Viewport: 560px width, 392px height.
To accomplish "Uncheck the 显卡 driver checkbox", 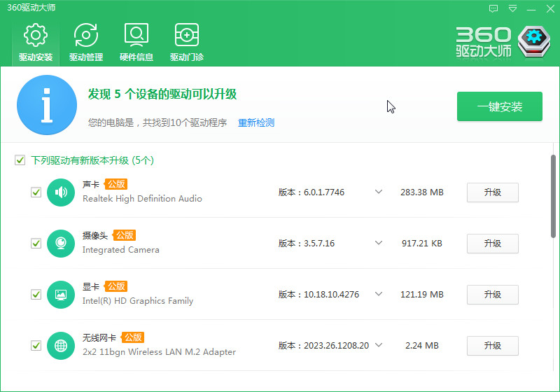I will pyautogui.click(x=36, y=295).
